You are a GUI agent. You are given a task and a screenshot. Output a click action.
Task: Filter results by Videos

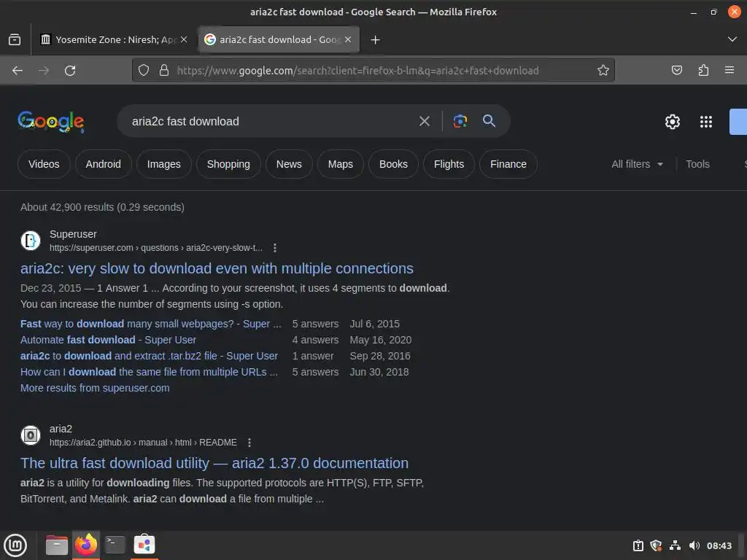pyautogui.click(x=44, y=164)
